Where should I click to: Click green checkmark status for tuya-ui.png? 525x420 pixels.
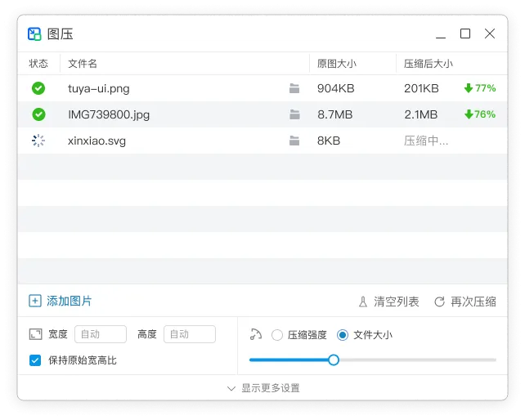point(38,88)
